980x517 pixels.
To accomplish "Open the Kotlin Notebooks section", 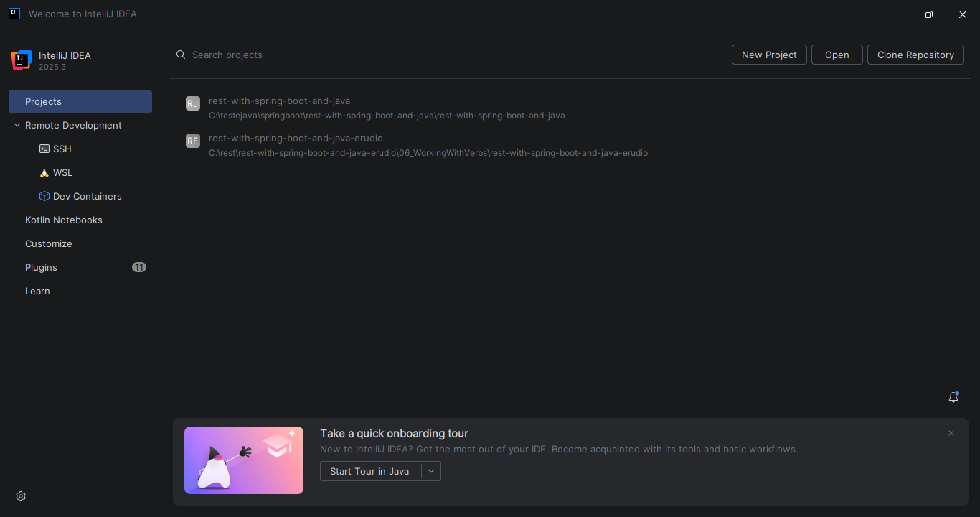I will (x=64, y=220).
